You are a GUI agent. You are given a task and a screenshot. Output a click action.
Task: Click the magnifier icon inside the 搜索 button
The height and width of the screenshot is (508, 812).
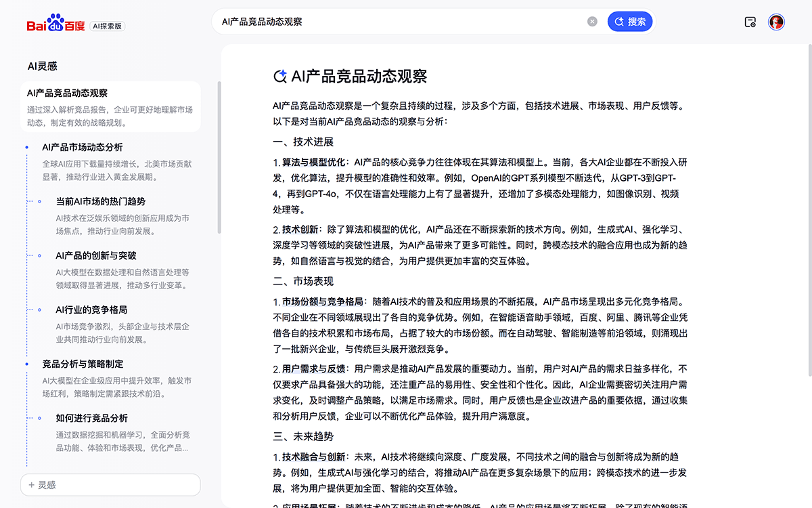tap(619, 21)
